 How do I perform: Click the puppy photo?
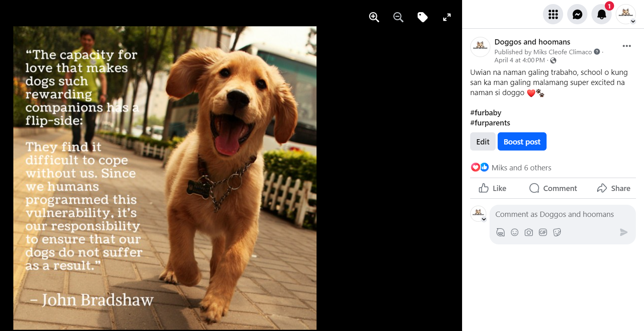[165, 178]
